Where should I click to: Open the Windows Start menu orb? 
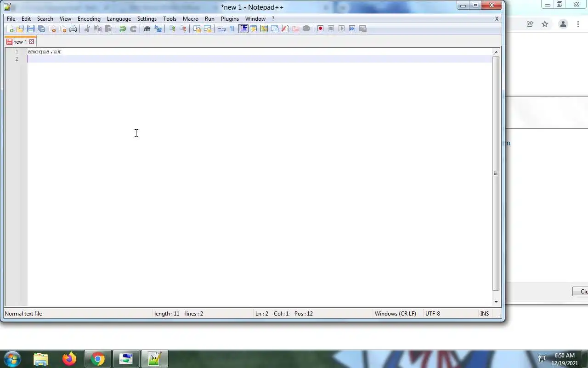[12, 359]
